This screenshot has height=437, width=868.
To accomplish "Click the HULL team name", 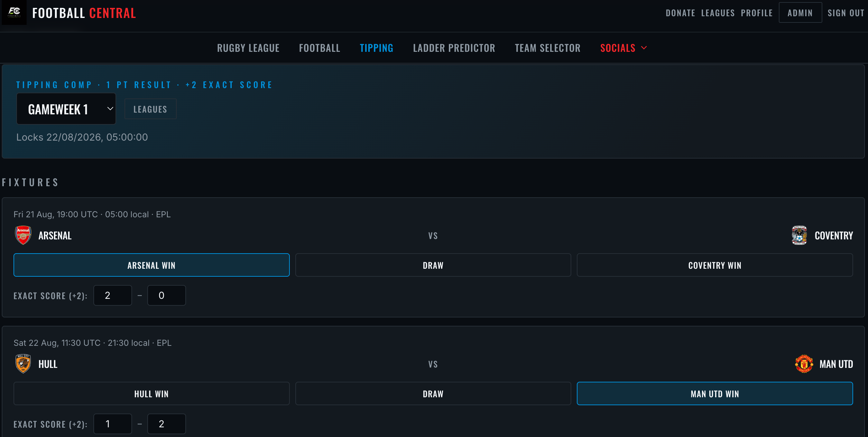I will tap(48, 364).
